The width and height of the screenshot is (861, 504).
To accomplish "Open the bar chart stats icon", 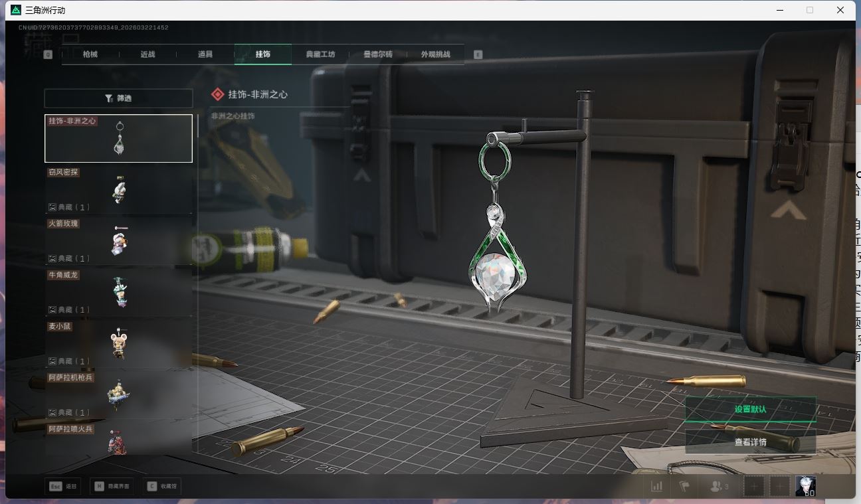I will (x=657, y=486).
